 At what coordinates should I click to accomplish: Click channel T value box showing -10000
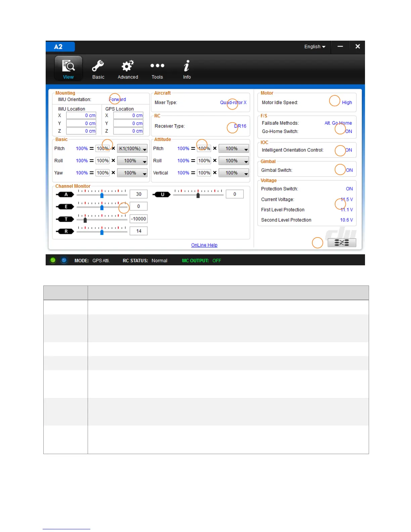pos(139,219)
